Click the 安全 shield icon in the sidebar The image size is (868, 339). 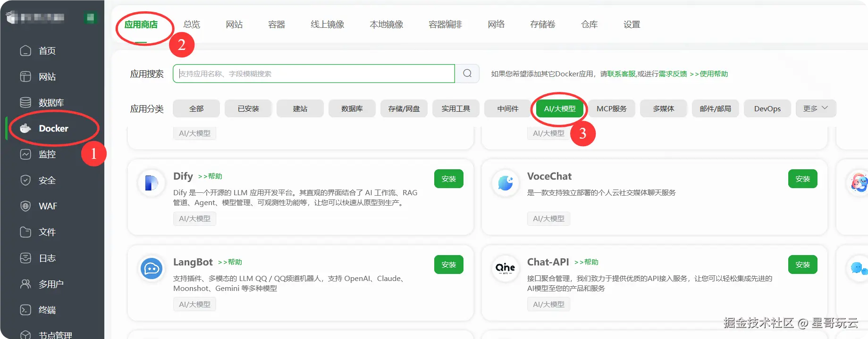click(x=25, y=180)
